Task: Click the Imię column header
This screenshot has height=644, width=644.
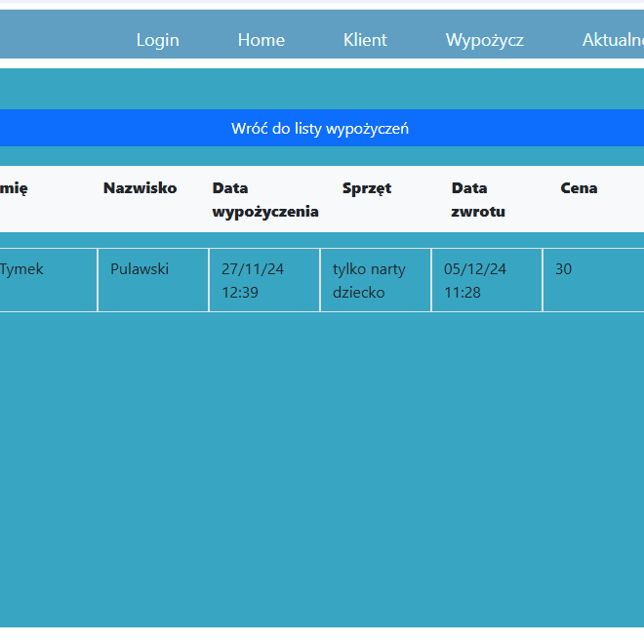Action: tap(14, 188)
